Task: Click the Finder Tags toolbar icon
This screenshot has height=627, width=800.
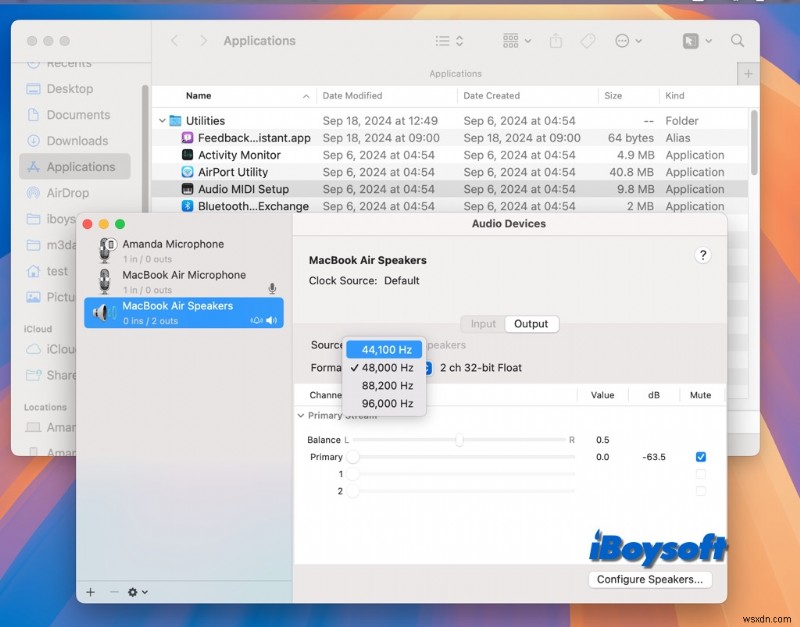Action: 588,41
